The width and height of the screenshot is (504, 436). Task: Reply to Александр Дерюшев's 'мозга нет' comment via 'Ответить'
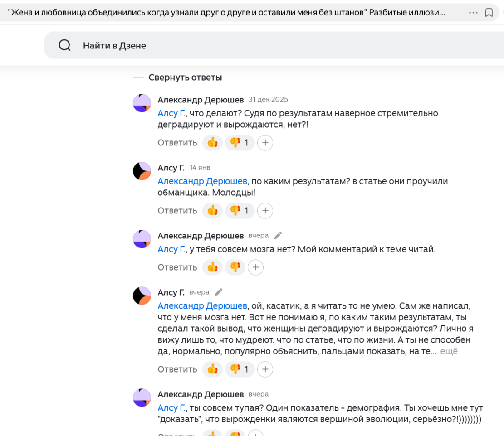[x=177, y=267]
